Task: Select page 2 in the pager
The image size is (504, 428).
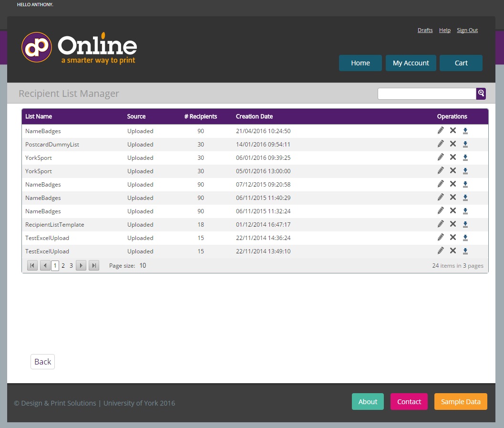Action: point(63,266)
